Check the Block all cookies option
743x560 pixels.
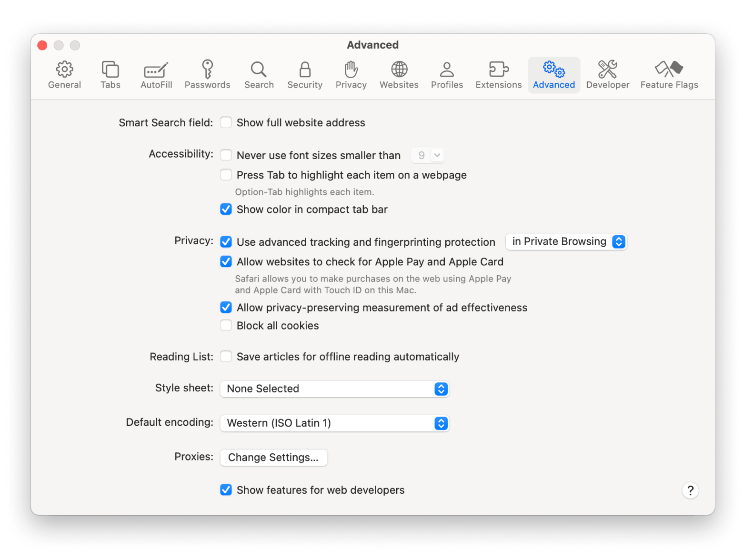tap(226, 326)
